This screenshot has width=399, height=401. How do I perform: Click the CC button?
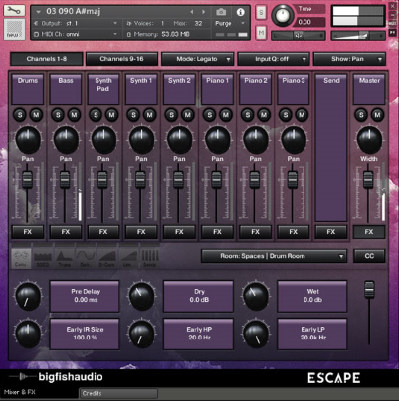[x=369, y=256]
